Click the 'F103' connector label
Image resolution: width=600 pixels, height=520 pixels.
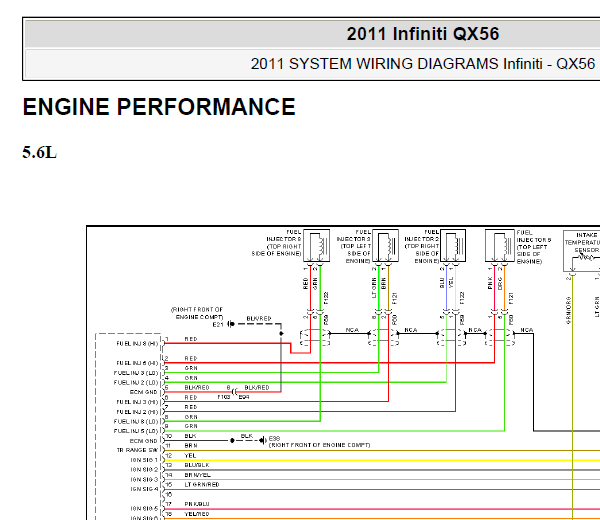(x=224, y=397)
